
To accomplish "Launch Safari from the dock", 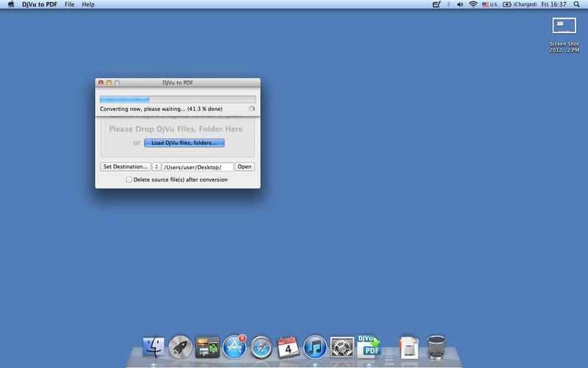I will pos(262,347).
